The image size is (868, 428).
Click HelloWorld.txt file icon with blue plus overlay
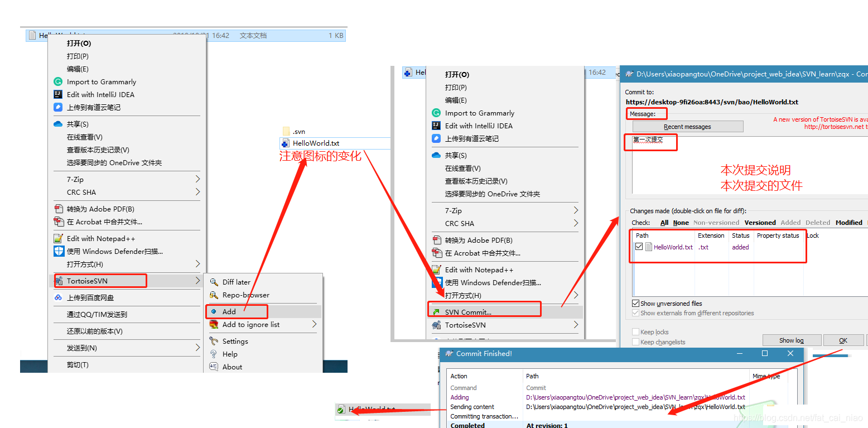point(286,143)
